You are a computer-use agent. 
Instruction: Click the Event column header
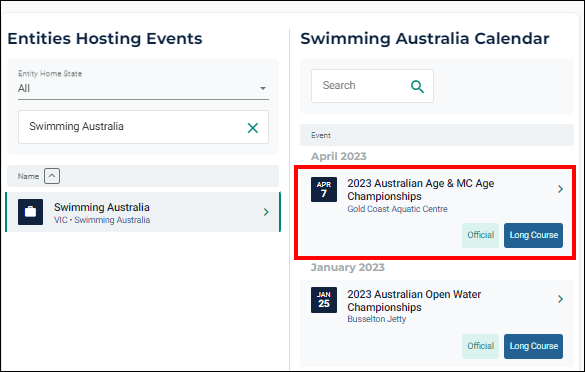pos(320,135)
